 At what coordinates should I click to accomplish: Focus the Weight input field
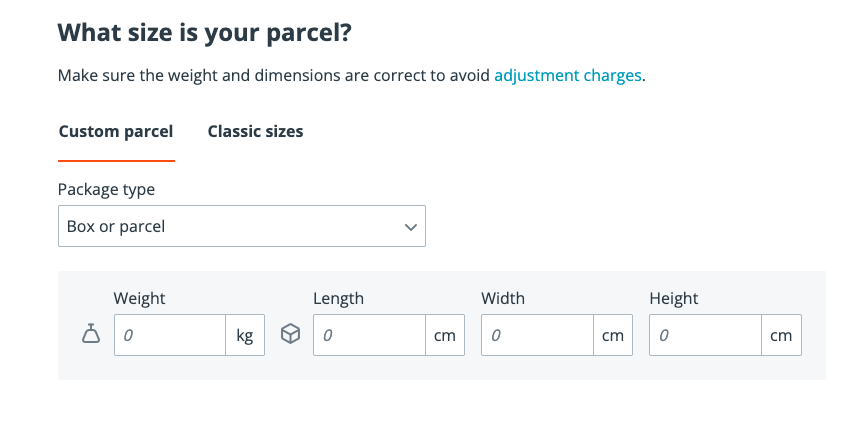(170, 336)
